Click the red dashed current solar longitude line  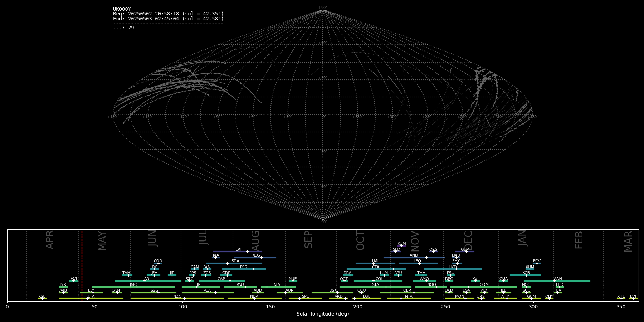(x=82, y=265)
